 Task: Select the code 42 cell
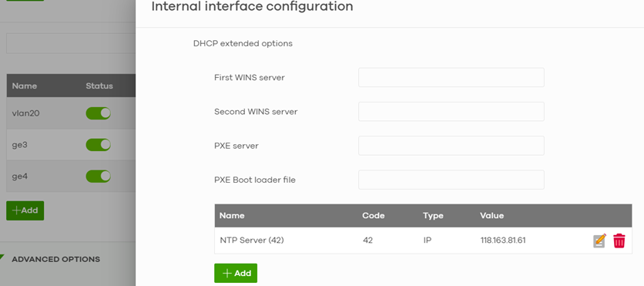click(x=367, y=241)
